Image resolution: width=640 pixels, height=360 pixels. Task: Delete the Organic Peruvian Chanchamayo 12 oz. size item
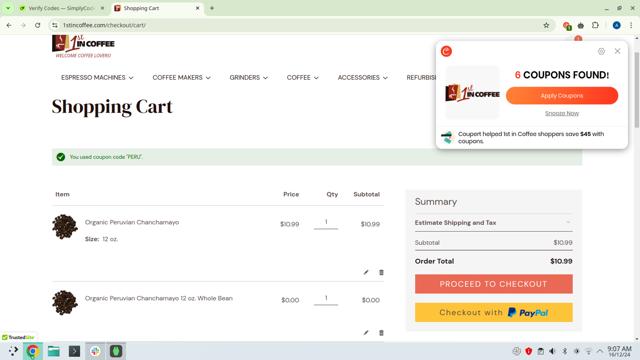click(x=381, y=272)
